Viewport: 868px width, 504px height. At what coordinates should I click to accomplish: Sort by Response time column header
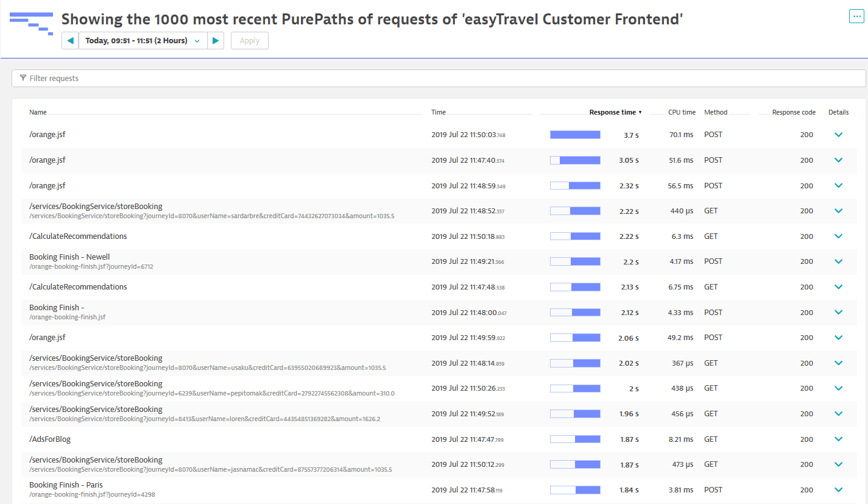615,112
